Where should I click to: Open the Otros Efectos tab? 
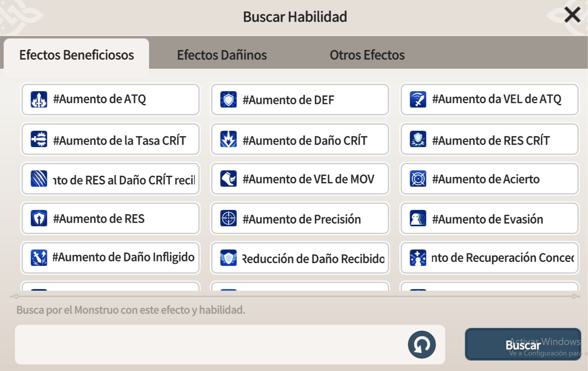tap(367, 55)
